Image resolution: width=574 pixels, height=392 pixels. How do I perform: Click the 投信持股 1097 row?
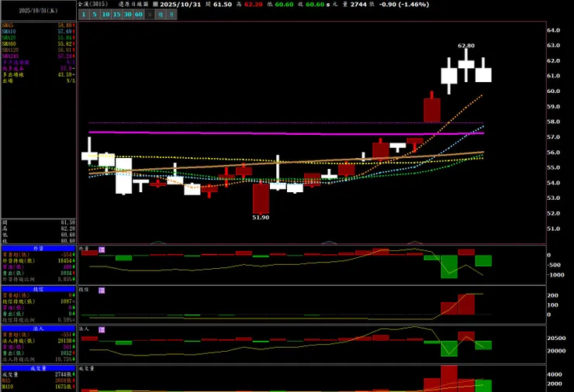[x=39, y=301]
